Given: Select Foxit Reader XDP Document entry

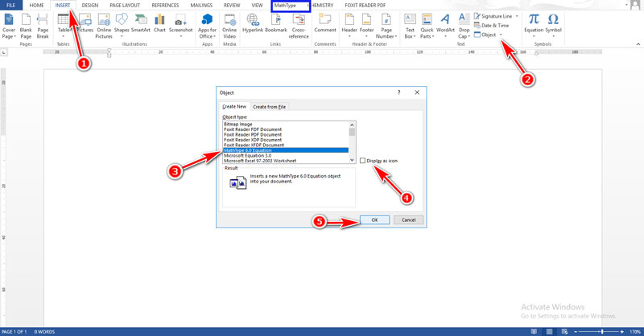Looking at the screenshot, I should click(x=286, y=140).
